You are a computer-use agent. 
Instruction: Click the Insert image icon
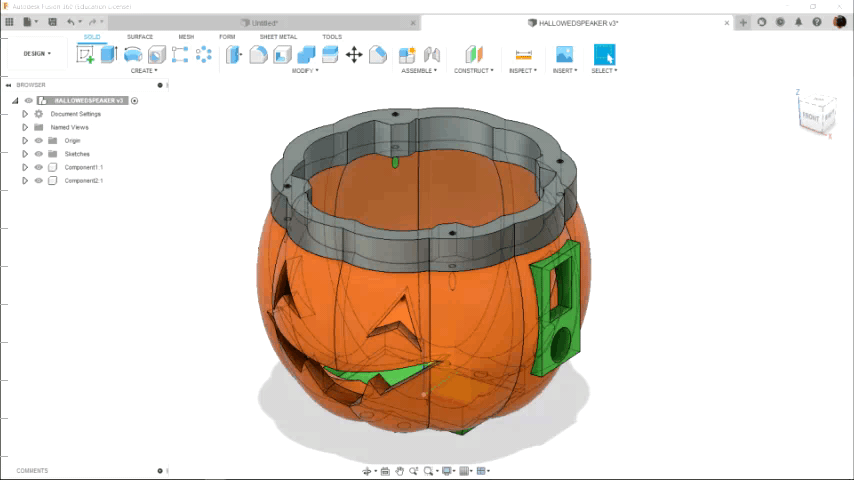click(x=564, y=55)
